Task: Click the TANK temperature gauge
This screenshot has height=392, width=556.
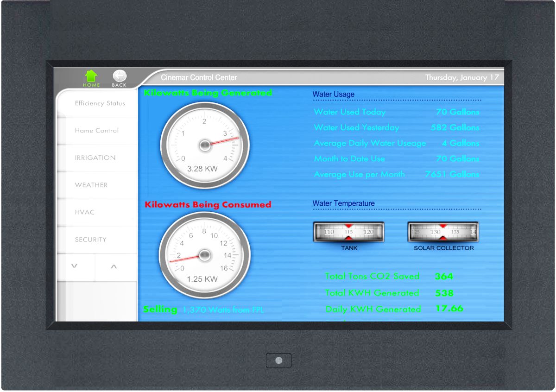Action: point(349,232)
